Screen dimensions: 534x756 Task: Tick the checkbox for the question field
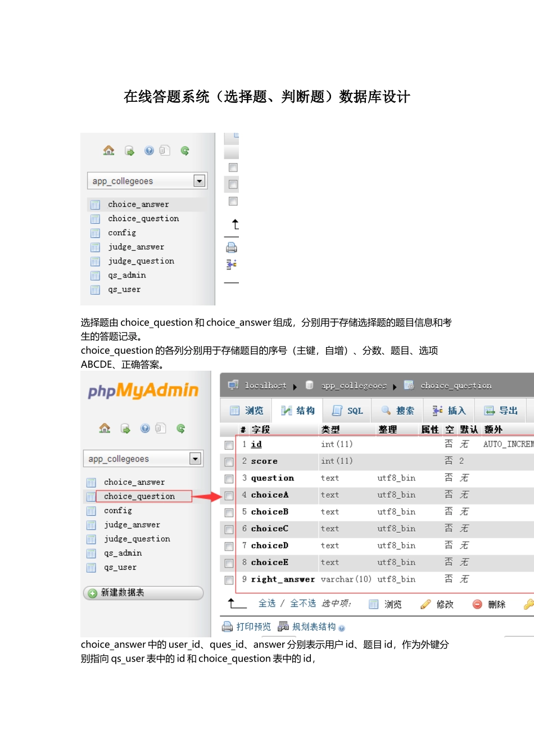pos(229,479)
